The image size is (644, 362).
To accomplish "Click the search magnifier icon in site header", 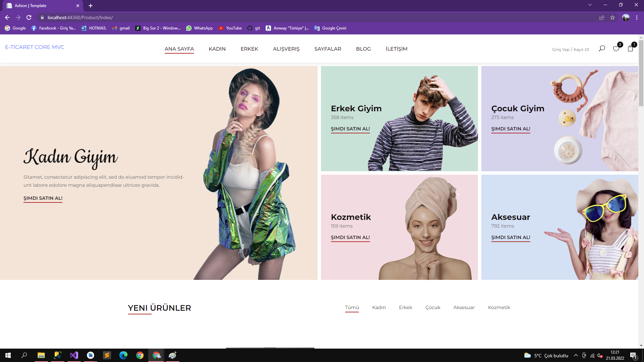I will tap(602, 49).
